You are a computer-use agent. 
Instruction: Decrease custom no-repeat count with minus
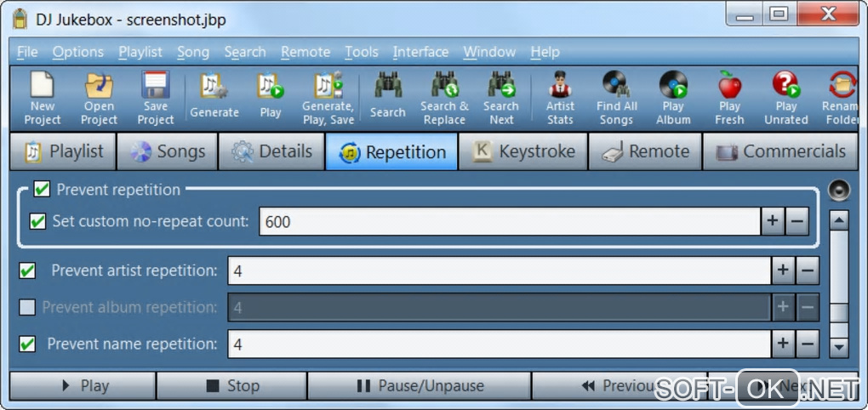point(797,222)
